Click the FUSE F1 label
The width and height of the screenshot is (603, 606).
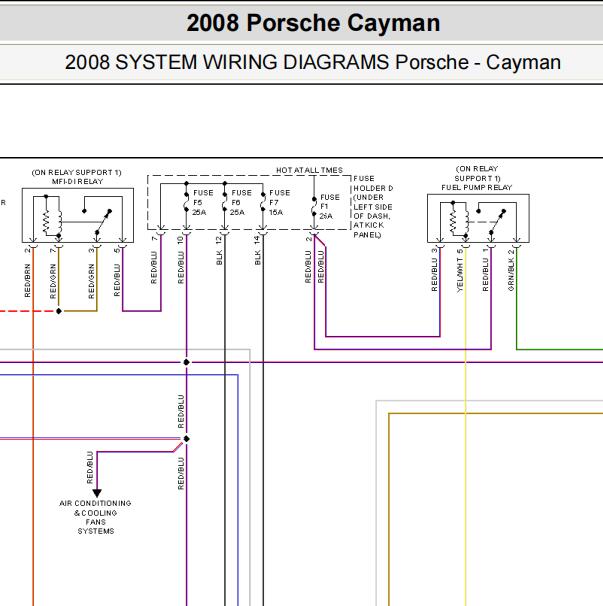pos(329,207)
